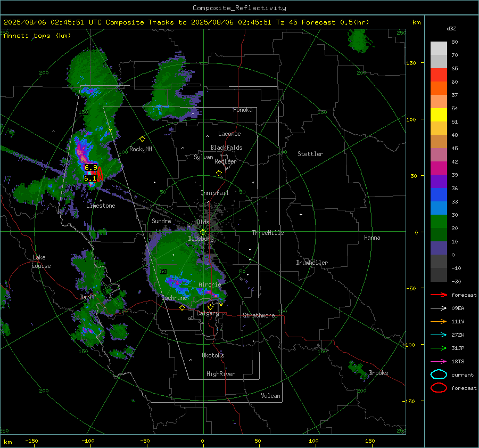The width and height of the screenshot is (479, 448).
Task: Click the -150 tick on bottom axis
Action: [31, 441]
